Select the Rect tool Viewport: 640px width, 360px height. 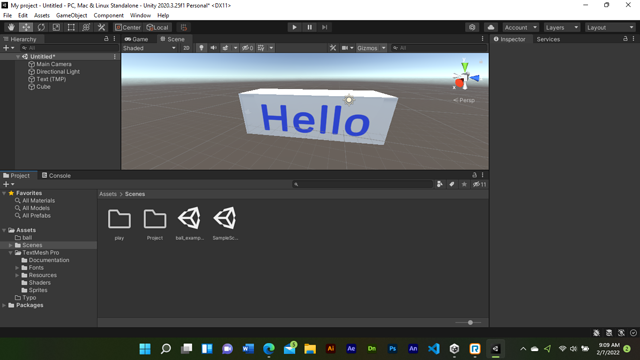tap(71, 27)
